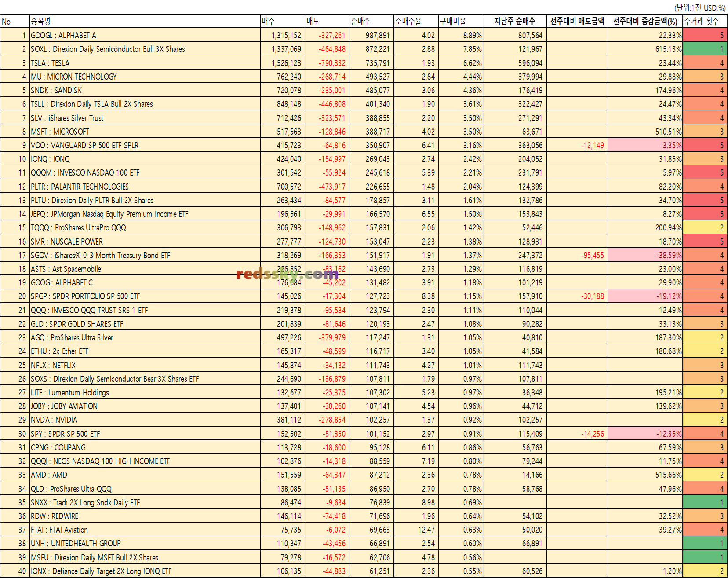Click AGQ : ProShares Ultra Silver cell
Screen dimensions: 728x578
(145, 337)
